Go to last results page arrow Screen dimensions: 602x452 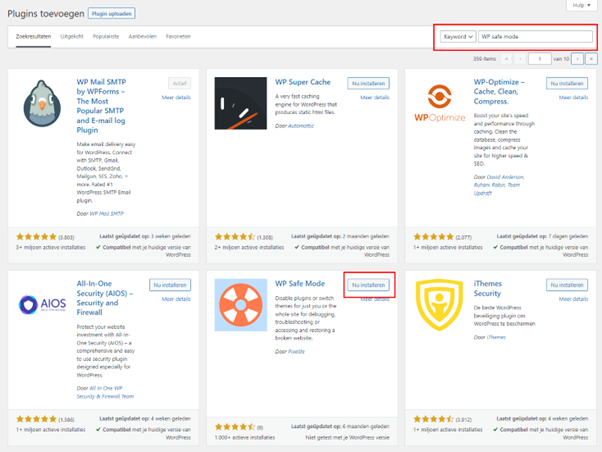click(x=591, y=59)
